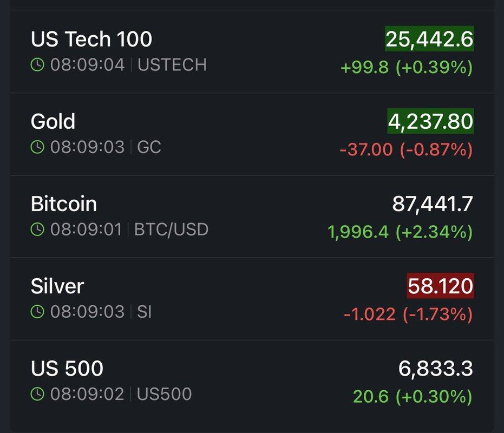Click Gold's -37.00 (-0.87%) change
504x433 pixels.
point(406,150)
